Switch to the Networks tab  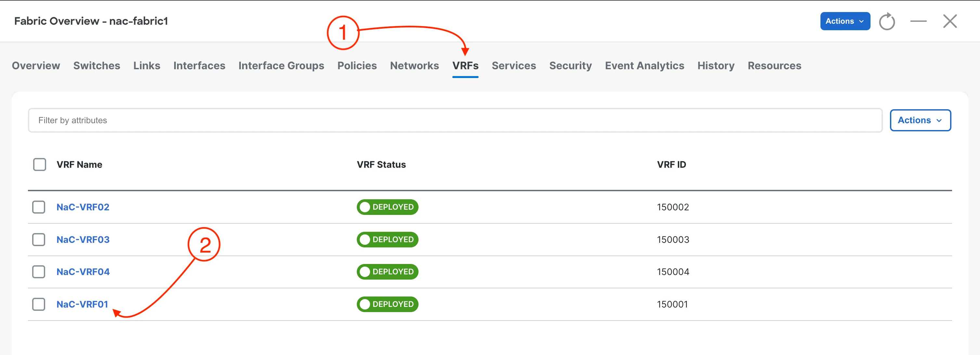click(414, 65)
